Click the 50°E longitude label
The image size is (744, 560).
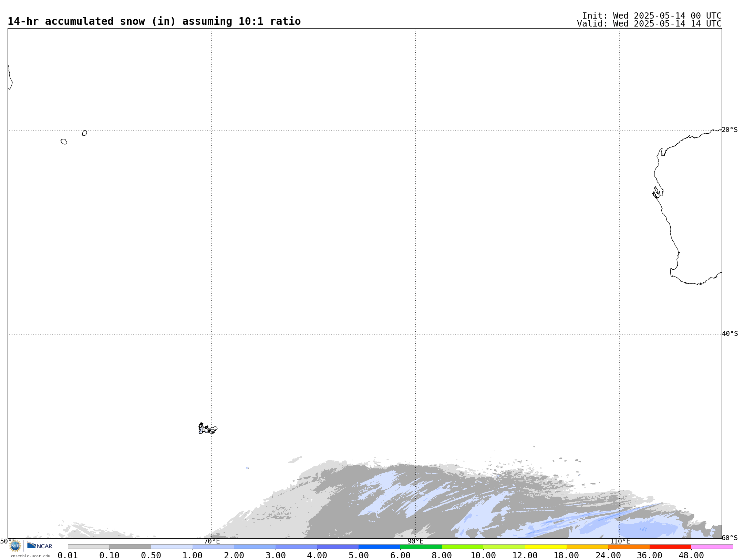point(8,541)
